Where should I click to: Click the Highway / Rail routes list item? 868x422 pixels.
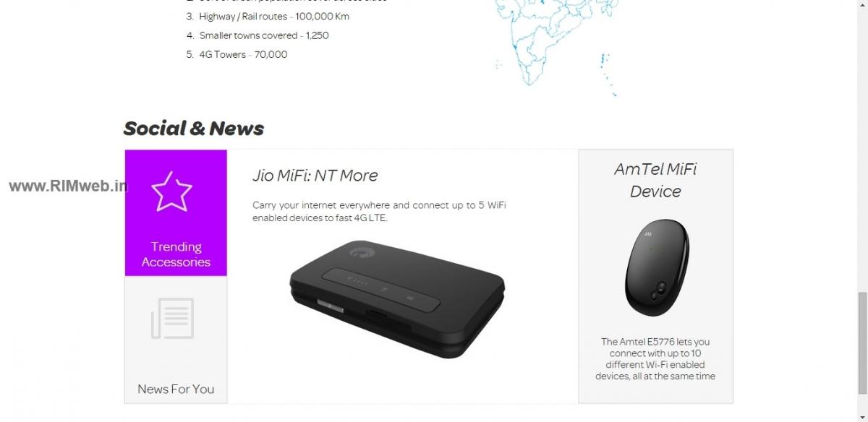tap(268, 16)
